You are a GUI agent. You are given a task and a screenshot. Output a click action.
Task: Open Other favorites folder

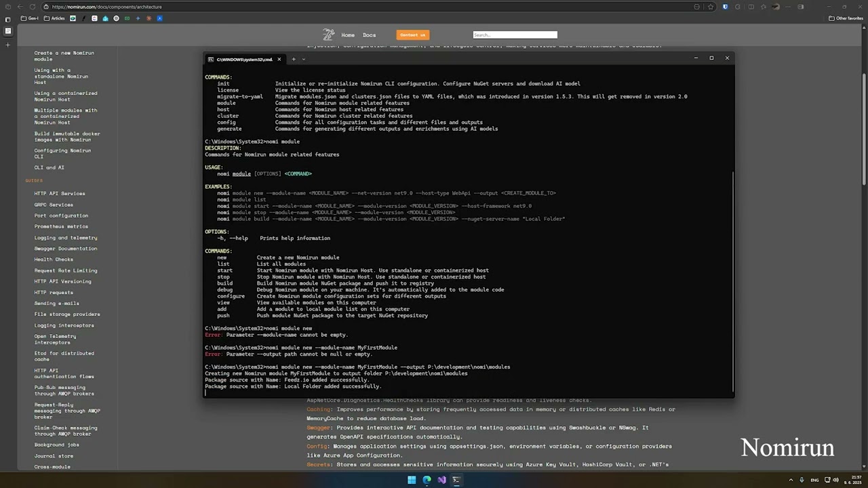pyautogui.click(x=846, y=18)
